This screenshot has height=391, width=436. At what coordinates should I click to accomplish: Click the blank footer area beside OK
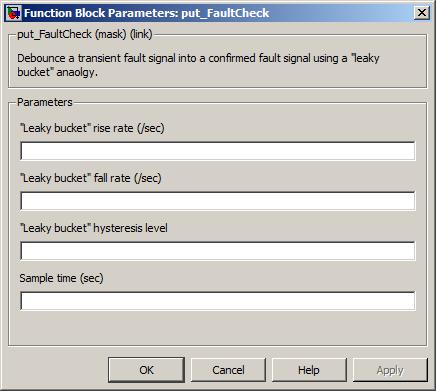pyautogui.click(x=57, y=370)
